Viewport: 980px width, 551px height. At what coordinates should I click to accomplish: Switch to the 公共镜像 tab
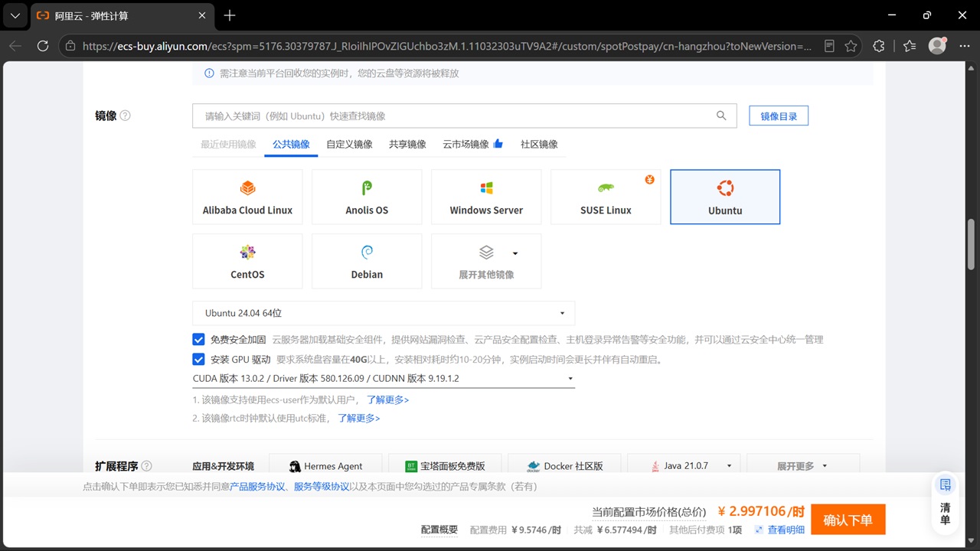coord(291,144)
